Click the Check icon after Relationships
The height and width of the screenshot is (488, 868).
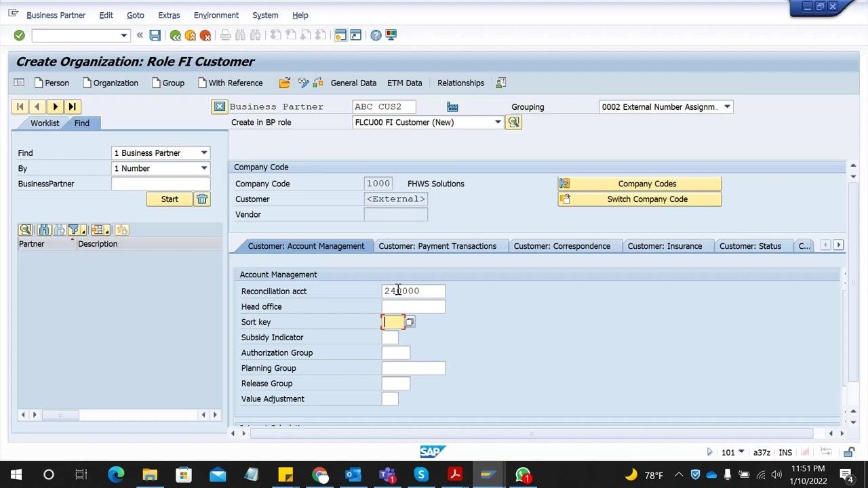click(x=501, y=83)
